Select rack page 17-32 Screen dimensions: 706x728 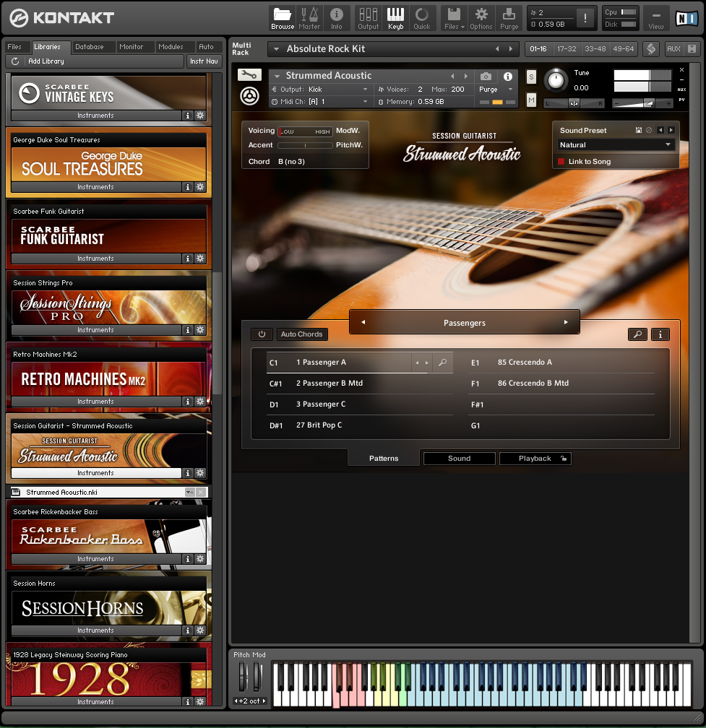[567, 49]
